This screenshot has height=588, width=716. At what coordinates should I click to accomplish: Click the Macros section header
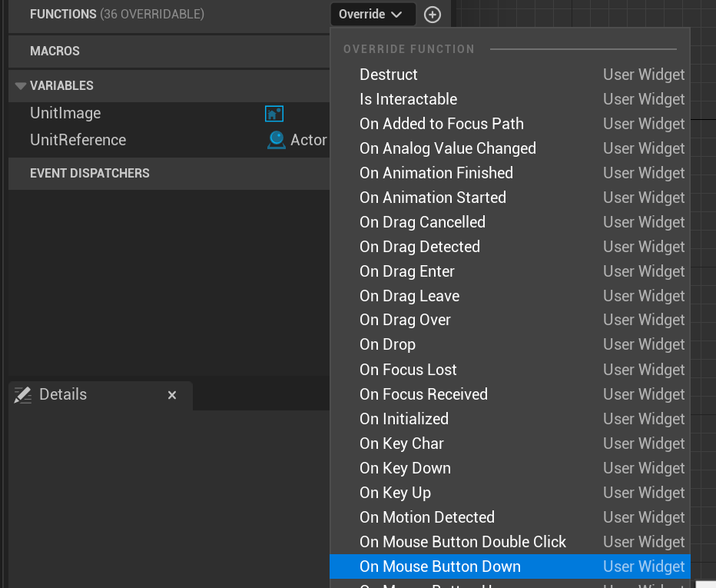tap(55, 51)
